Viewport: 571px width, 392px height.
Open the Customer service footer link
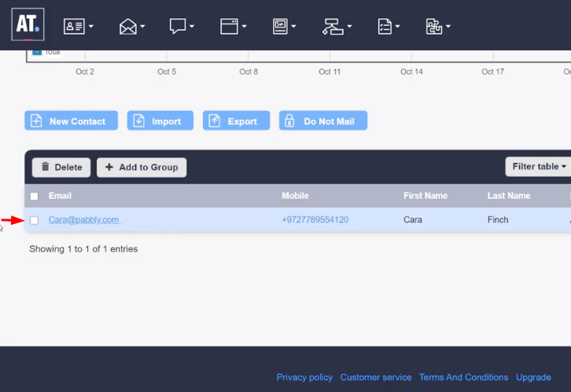tap(376, 377)
